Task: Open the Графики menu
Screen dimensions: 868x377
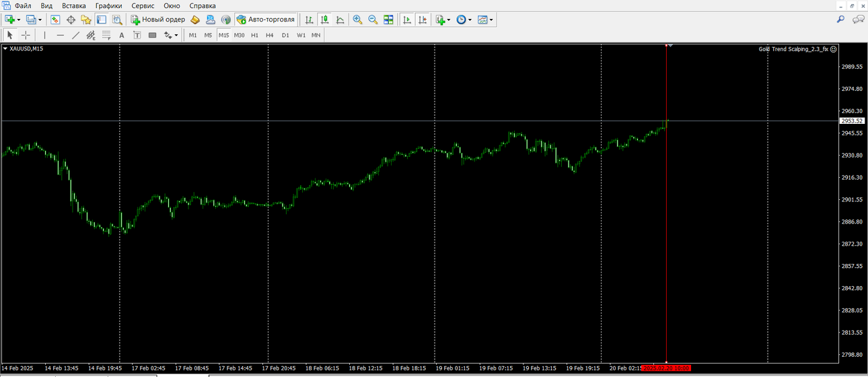Action: coord(109,5)
